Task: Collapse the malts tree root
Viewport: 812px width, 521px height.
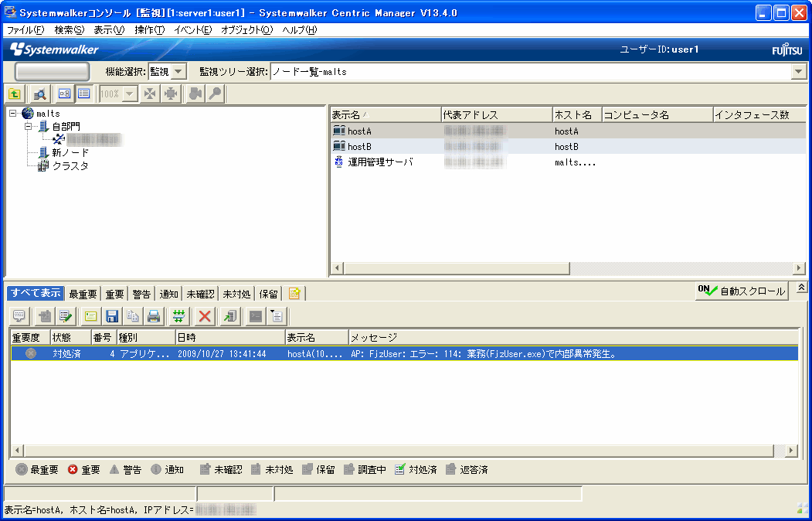Action: (x=13, y=114)
